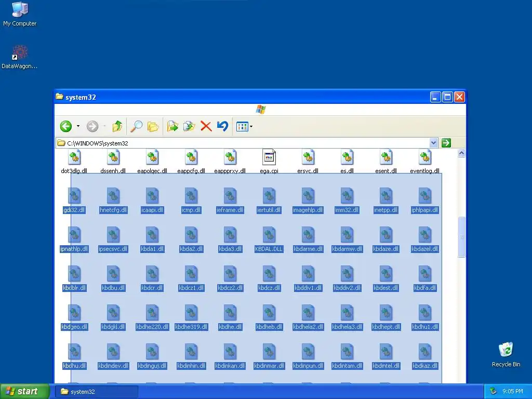Click the vertical scrollbar thumb
The height and width of the screenshot is (399, 532).
(461, 237)
